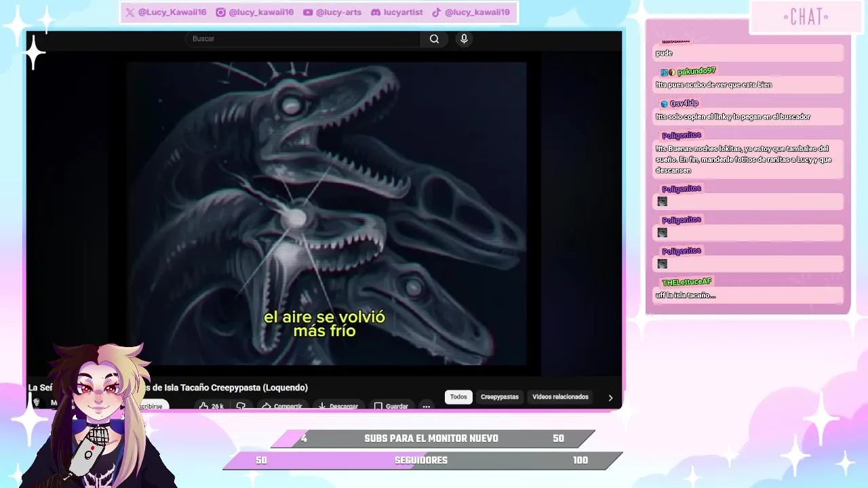The width and height of the screenshot is (868, 488).
Task: Click the X logo icon in banner
Action: 130,12
